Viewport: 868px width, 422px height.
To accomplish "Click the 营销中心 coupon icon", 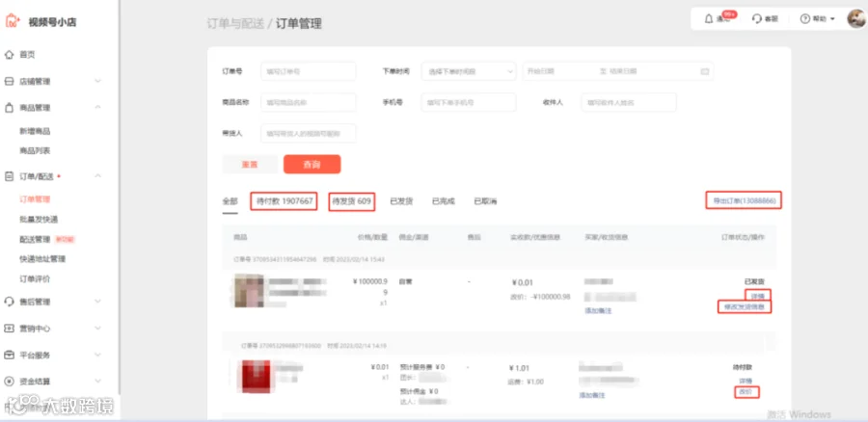I will point(9,329).
